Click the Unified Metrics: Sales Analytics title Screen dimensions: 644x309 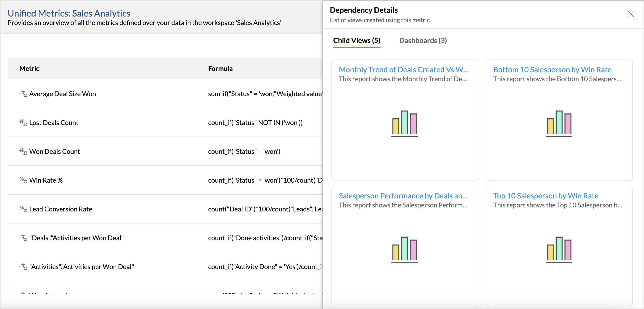69,13
